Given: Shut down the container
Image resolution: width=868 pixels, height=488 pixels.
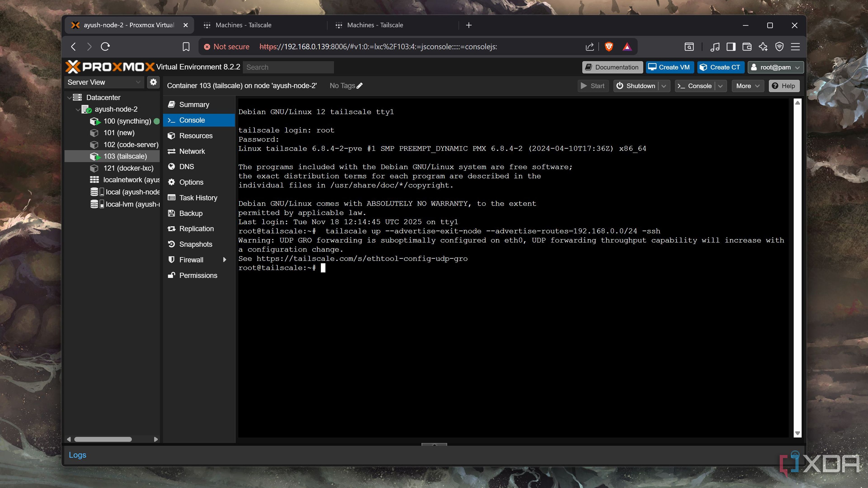Looking at the screenshot, I should click(636, 86).
